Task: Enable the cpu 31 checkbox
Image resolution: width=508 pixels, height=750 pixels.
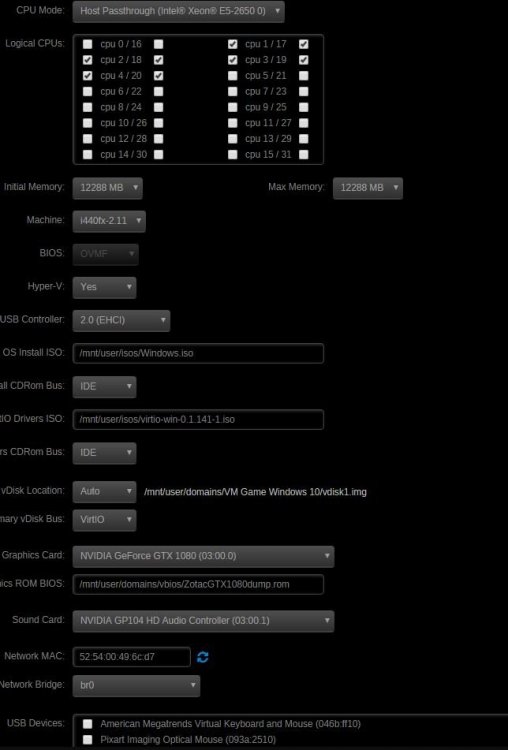Action: pyautogui.click(x=303, y=154)
